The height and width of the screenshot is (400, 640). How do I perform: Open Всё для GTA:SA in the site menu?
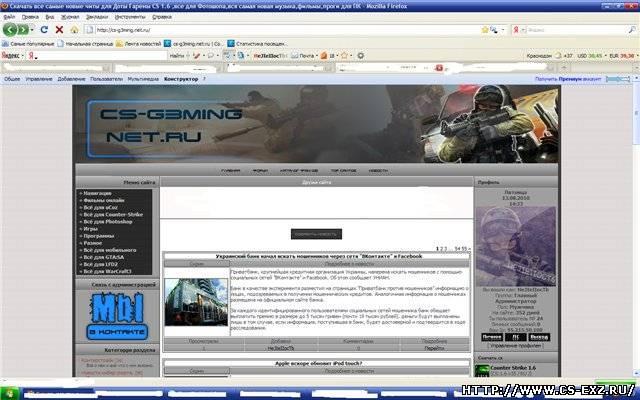click(103, 257)
